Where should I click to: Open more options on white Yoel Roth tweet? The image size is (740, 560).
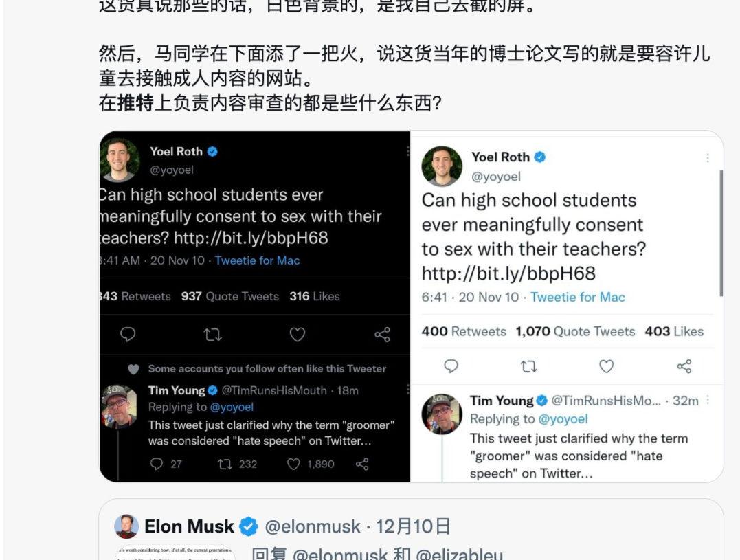tap(708, 158)
